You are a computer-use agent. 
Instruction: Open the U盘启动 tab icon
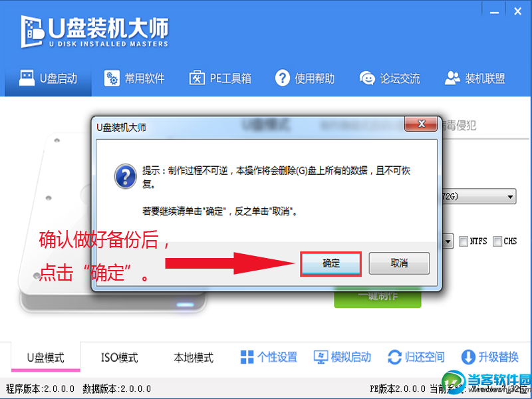(x=27, y=78)
